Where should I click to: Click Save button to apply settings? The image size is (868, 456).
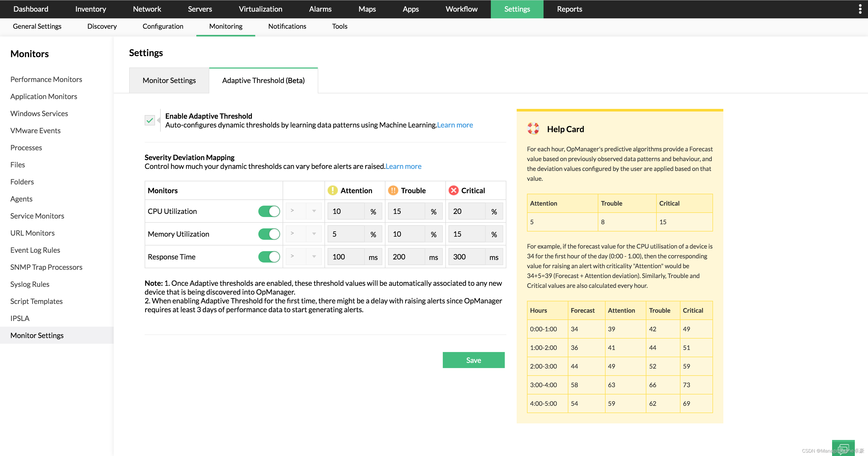tap(474, 360)
